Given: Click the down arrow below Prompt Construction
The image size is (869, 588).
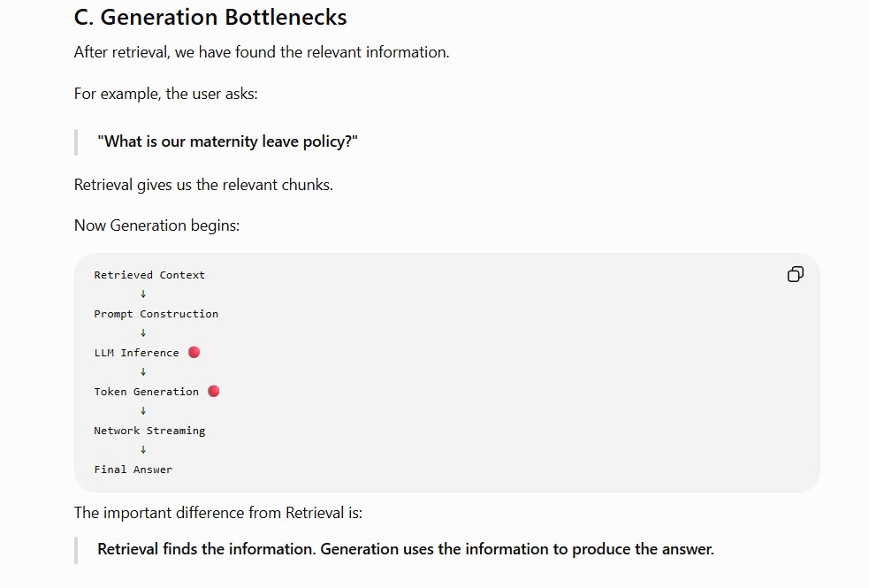Looking at the screenshot, I should pyautogui.click(x=143, y=333).
